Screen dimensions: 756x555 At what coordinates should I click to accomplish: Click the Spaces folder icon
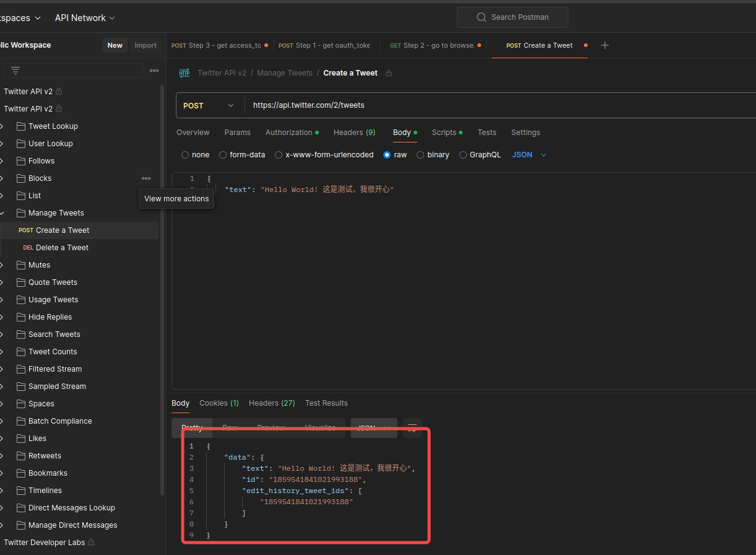20,404
